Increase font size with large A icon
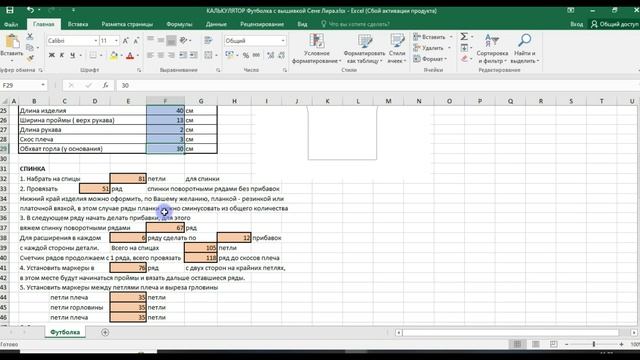Image resolution: width=640 pixels, height=360 pixels. (125, 41)
